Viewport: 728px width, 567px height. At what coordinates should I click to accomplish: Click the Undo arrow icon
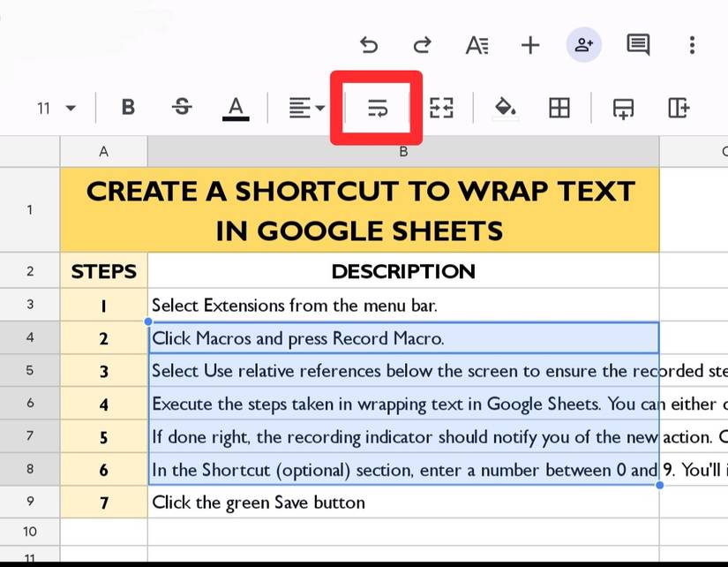click(x=369, y=45)
